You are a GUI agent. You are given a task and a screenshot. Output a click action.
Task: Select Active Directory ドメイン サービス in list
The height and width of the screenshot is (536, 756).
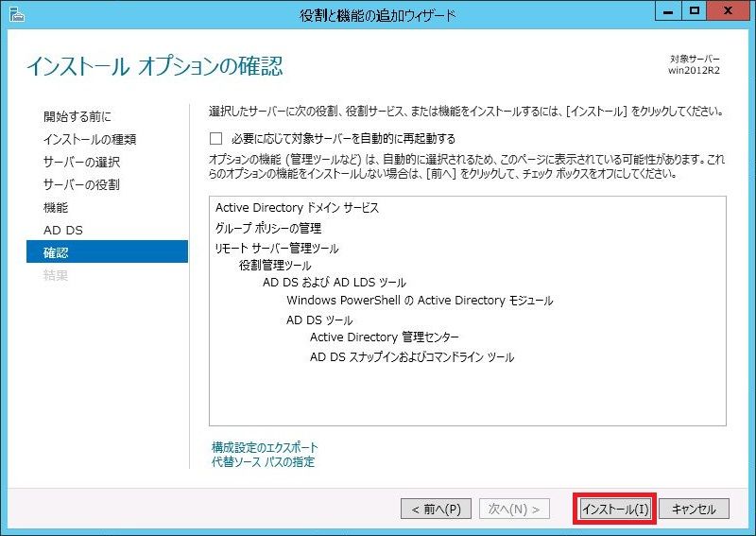297,208
